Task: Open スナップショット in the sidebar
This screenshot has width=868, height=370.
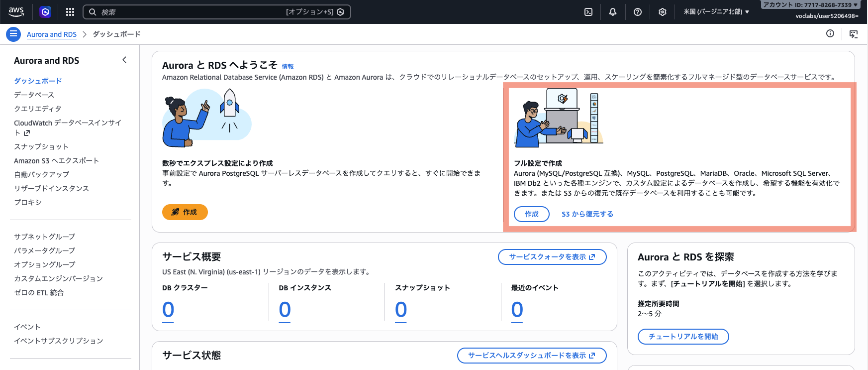Action: (x=41, y=146)
